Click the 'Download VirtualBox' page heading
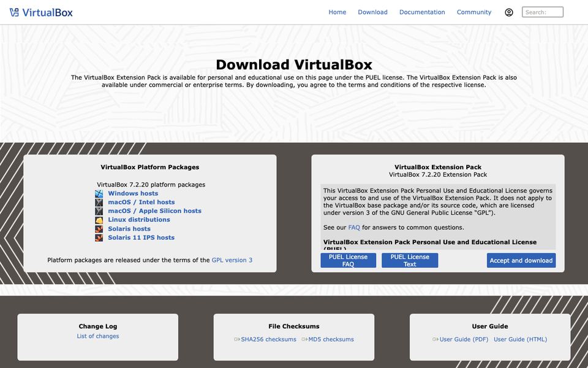 coord(294,64)
